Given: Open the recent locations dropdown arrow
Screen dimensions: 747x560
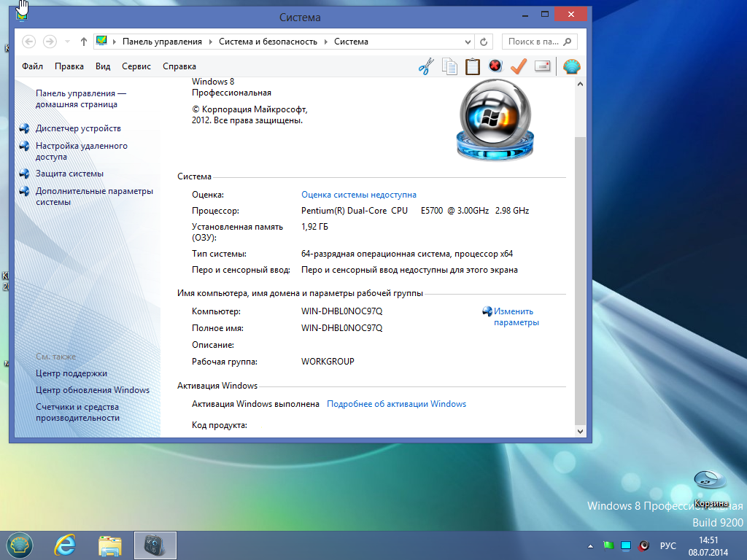Looking at the screenshot, I should click(x=68, y=42).
